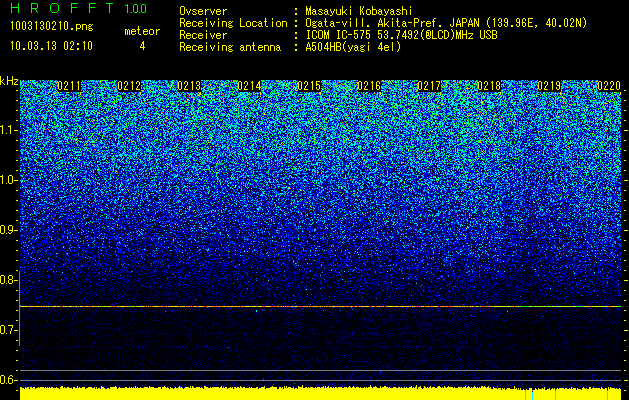Click the 0213 time marker
The image size is (629, 400).
pyautogui.click(x=189, y=86)
